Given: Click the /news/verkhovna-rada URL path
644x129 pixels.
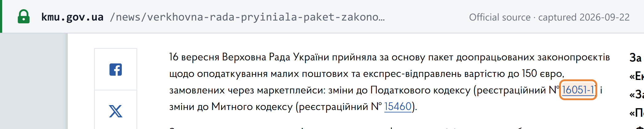Looking at the screenshot, I should click(247, 17).
